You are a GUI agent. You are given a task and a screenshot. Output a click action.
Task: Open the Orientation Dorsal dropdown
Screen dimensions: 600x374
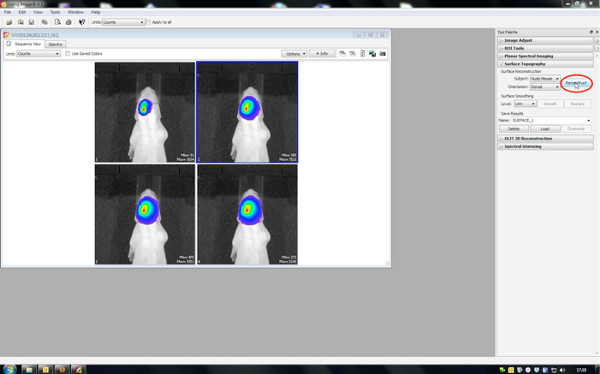click(x=545, y=87)
